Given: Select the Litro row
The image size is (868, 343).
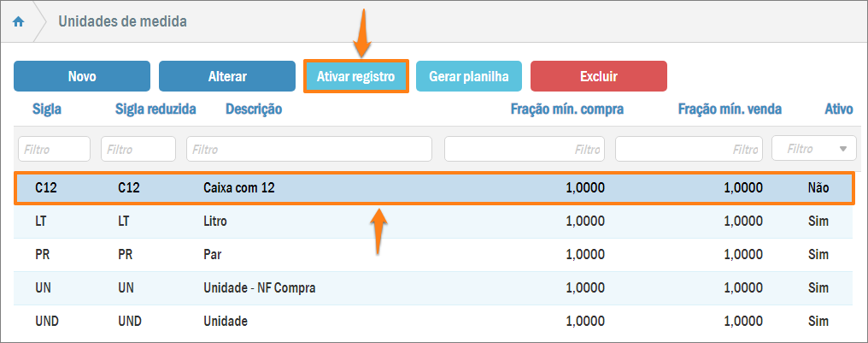Looking at the screenshot, I should [x=433, y=221].
